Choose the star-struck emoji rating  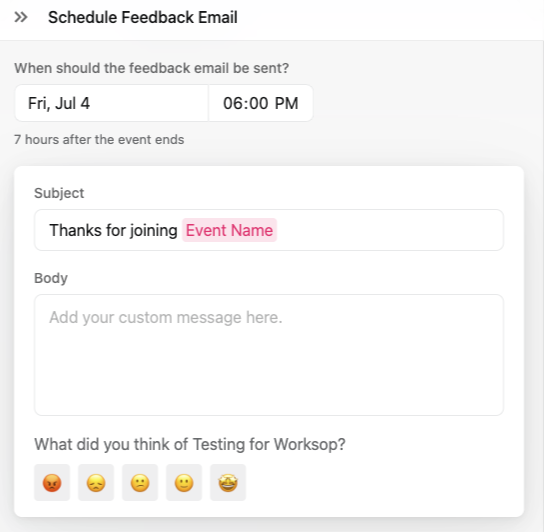pos(228,482)
